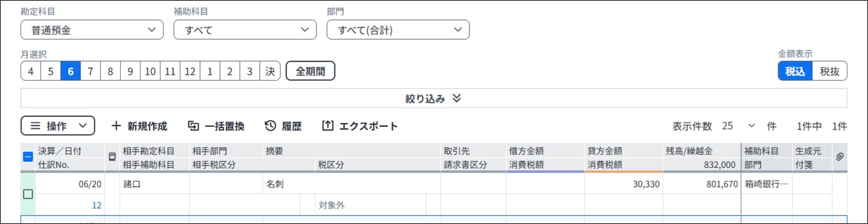
Task: Click 新規作成 to add entry
Action: pos(139,126)
